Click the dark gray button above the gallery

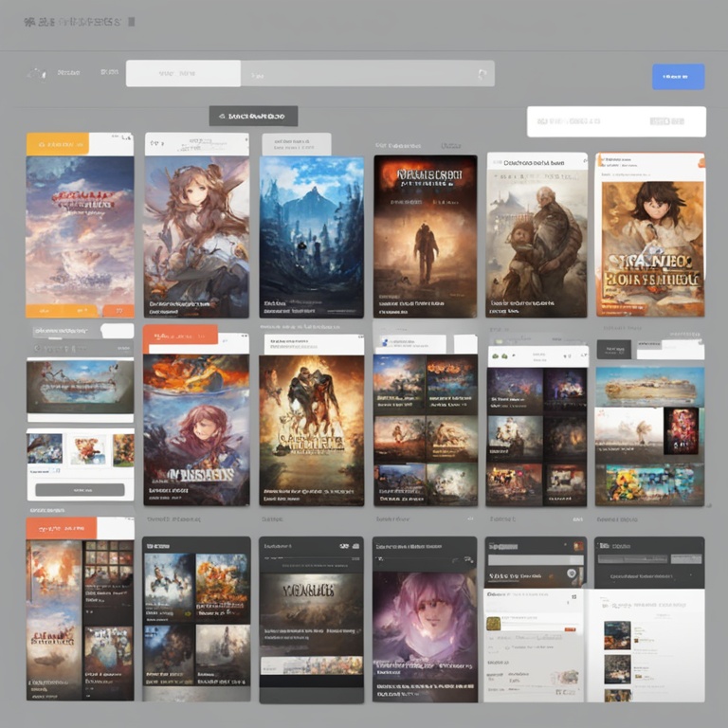pyautogui.click(x=253, y=116)
